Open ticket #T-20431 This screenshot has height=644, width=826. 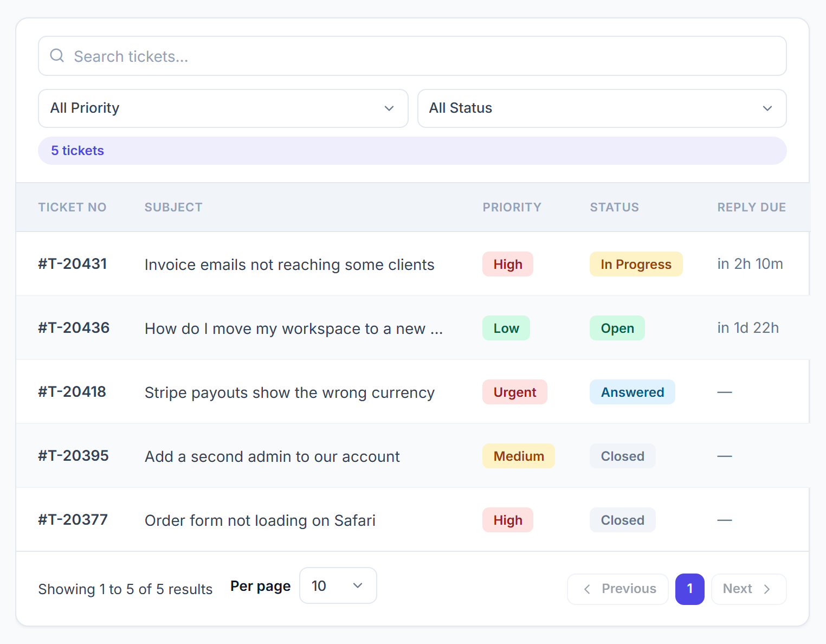[73, 264]
